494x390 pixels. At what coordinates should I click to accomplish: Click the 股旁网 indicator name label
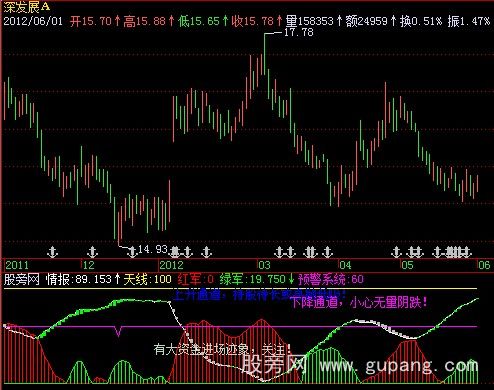click(x=21, y=279)
